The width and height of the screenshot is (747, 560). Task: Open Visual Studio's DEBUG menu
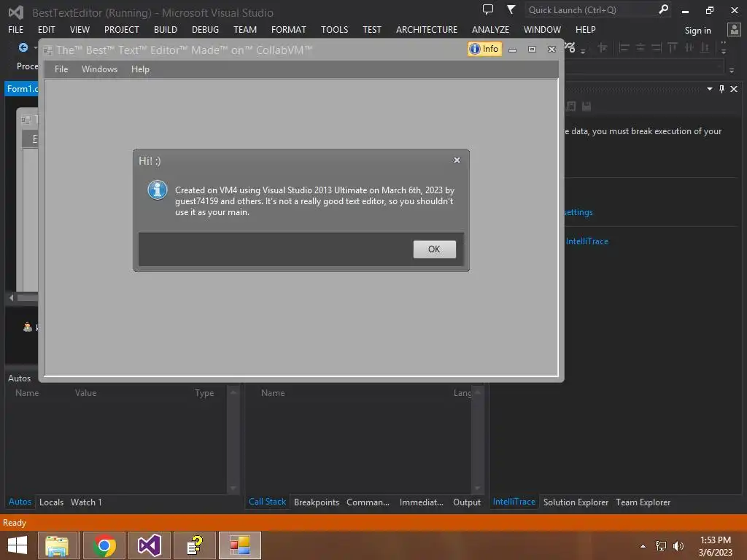pyautogui.click(x=205, y=29)
